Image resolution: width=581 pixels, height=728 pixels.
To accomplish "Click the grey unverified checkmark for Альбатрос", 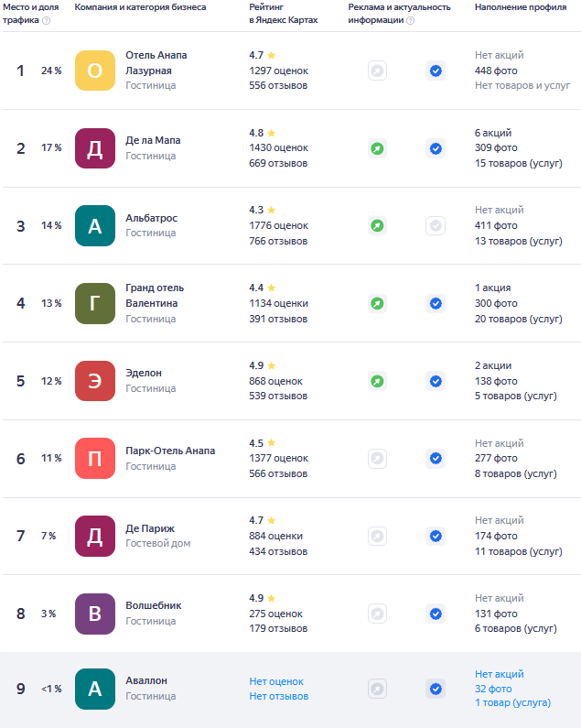I will coord(436,225).
